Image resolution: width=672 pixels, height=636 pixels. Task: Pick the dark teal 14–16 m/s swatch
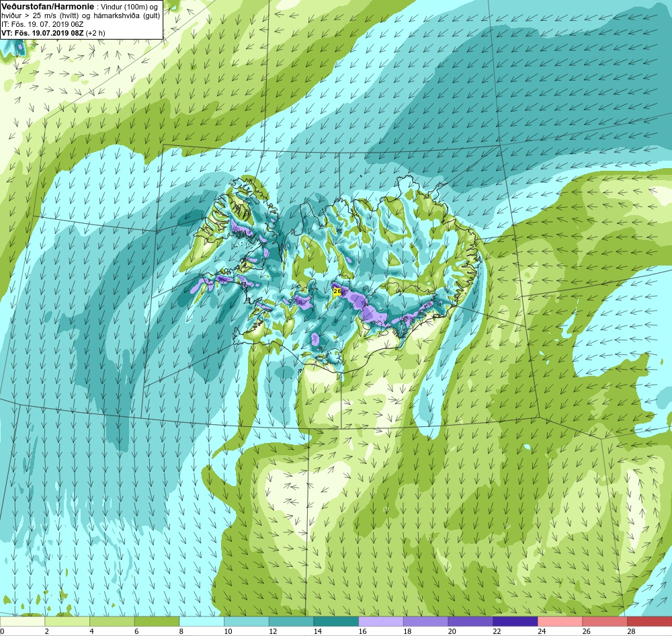coord(336,621)
